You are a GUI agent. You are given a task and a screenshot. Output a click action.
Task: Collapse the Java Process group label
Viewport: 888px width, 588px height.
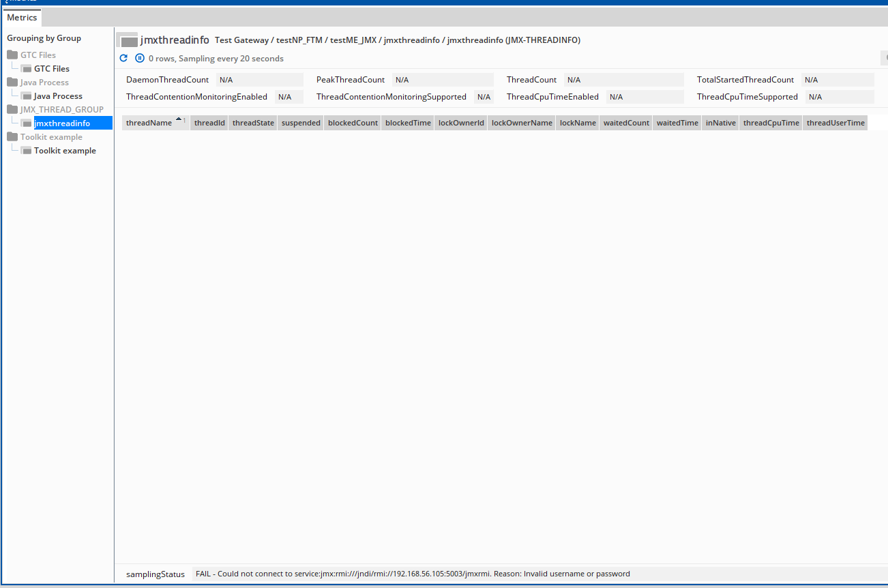click(44, 82)
